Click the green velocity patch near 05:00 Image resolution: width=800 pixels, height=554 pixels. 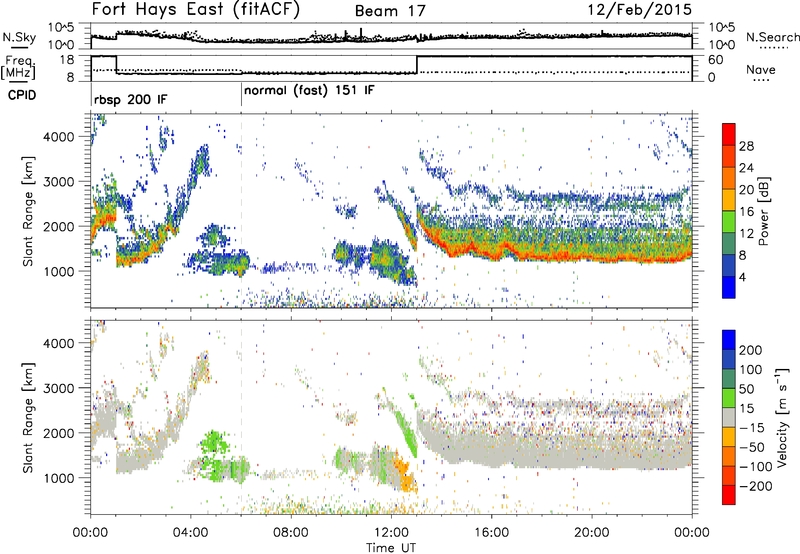(x=213, y=442)
